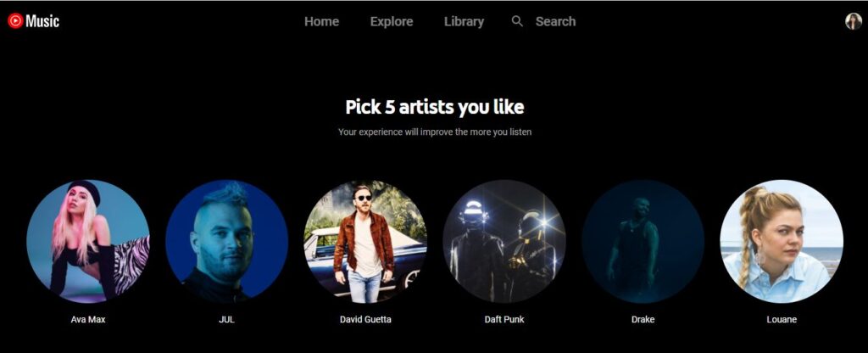Pick the JUL artist photo
Image resolution: width=868 pixels, height=353 pixels.
pyautogui.click(x=226, y=241)
